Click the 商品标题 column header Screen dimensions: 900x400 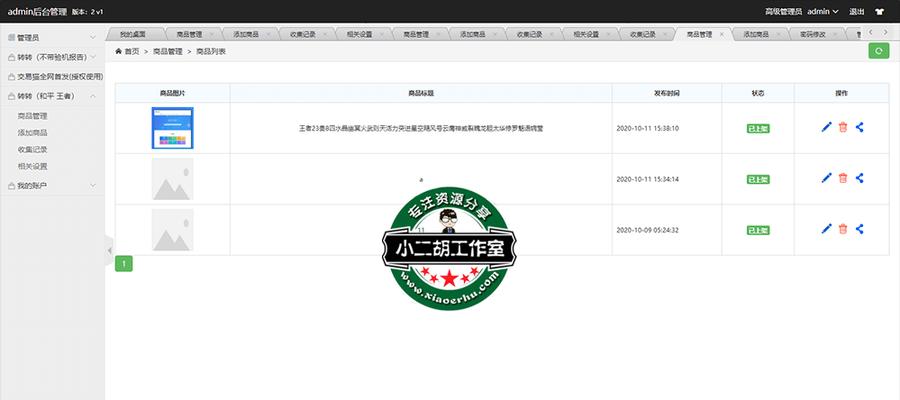(421, 93)
